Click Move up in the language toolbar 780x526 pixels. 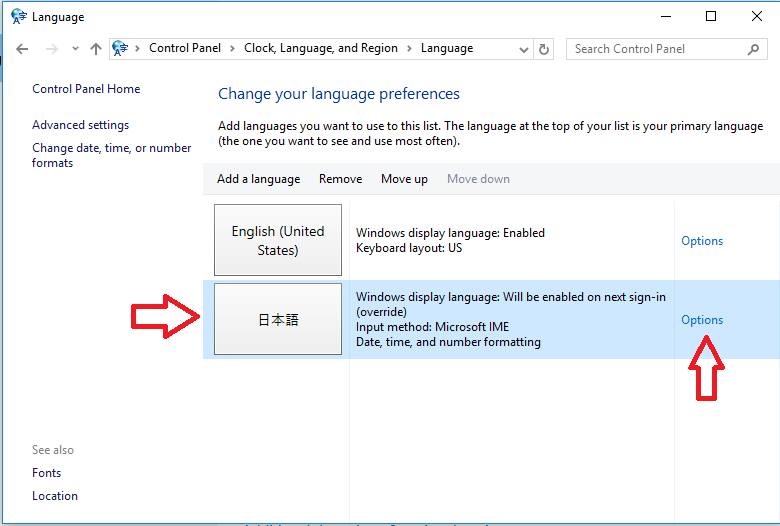point(404,179)
